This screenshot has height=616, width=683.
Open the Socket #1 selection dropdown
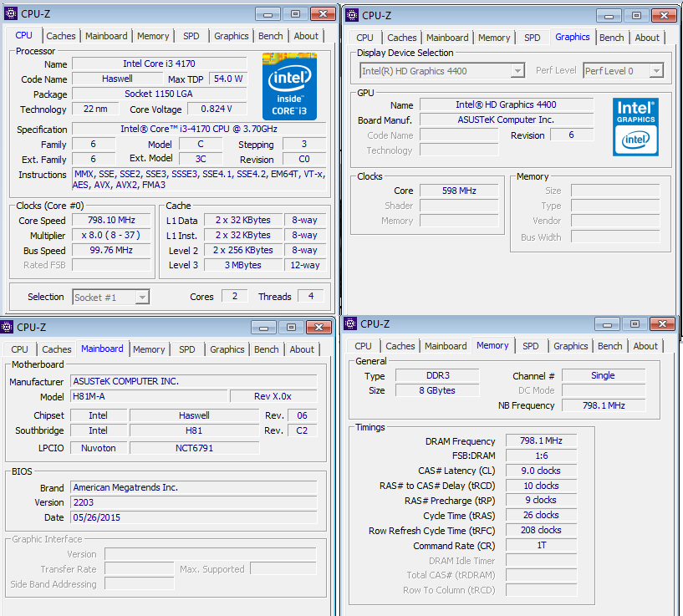(111, 297)
